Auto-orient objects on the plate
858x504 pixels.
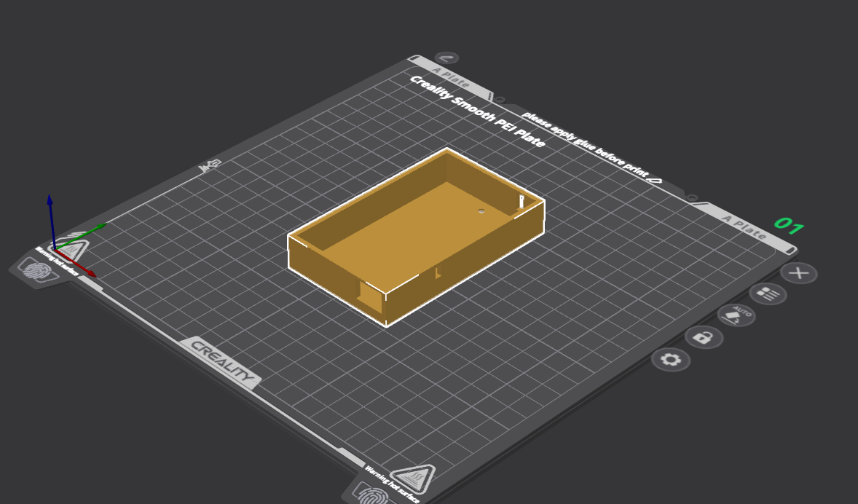pos(736,316)
